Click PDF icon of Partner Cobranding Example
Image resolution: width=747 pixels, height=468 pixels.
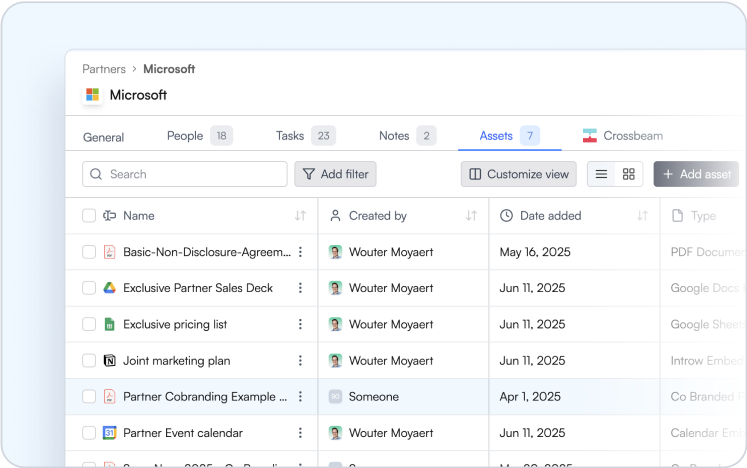[x=110, y=397]
